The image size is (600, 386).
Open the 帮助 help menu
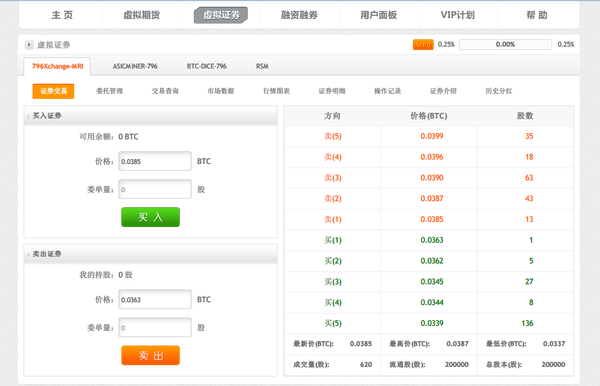point(537,15)
